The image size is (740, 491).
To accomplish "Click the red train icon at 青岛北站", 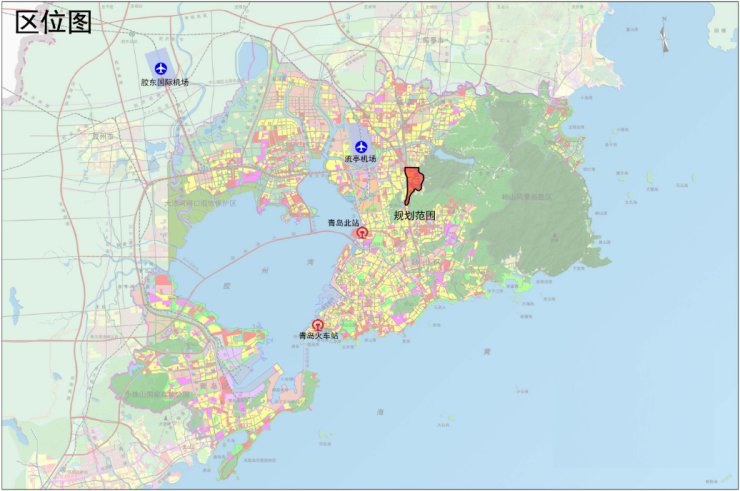I will tap(362, 232).
